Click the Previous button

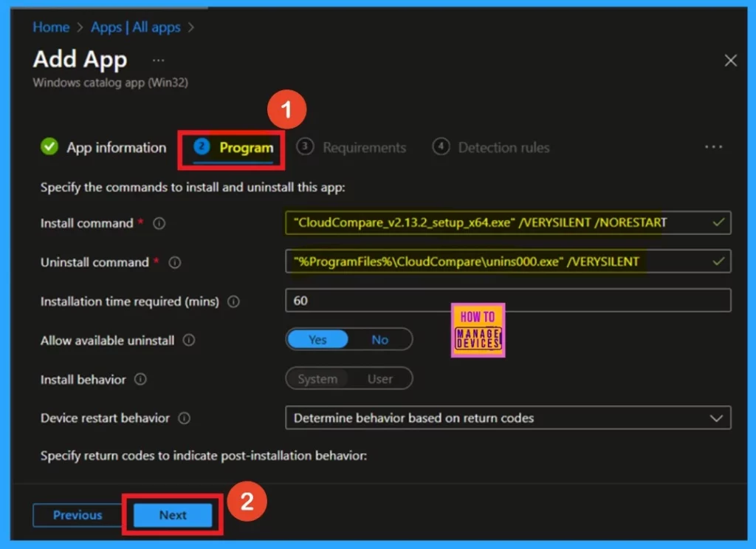(78, 515)
